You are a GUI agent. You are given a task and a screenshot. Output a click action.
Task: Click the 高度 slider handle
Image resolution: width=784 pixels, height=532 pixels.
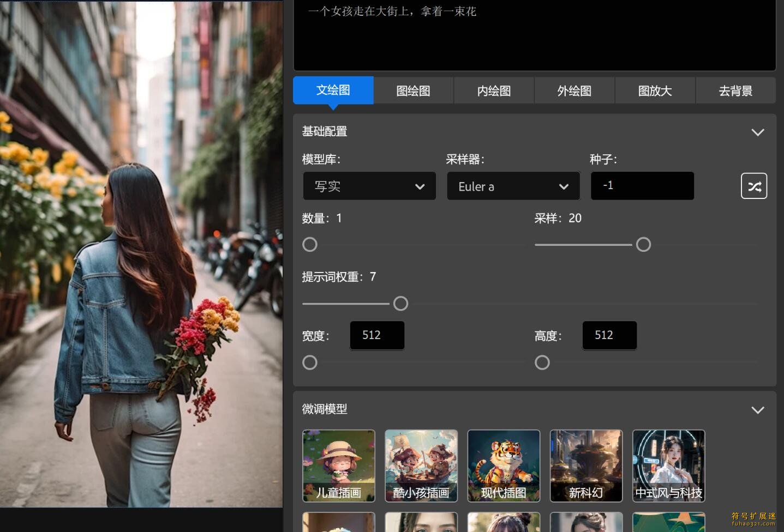(542, 362)
